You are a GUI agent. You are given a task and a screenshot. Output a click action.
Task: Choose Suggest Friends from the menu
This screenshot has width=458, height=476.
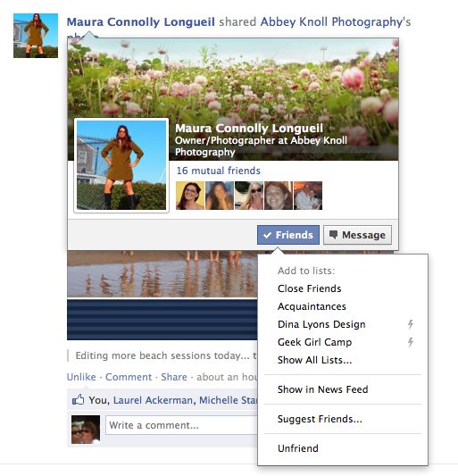click(x=320, y=419)
